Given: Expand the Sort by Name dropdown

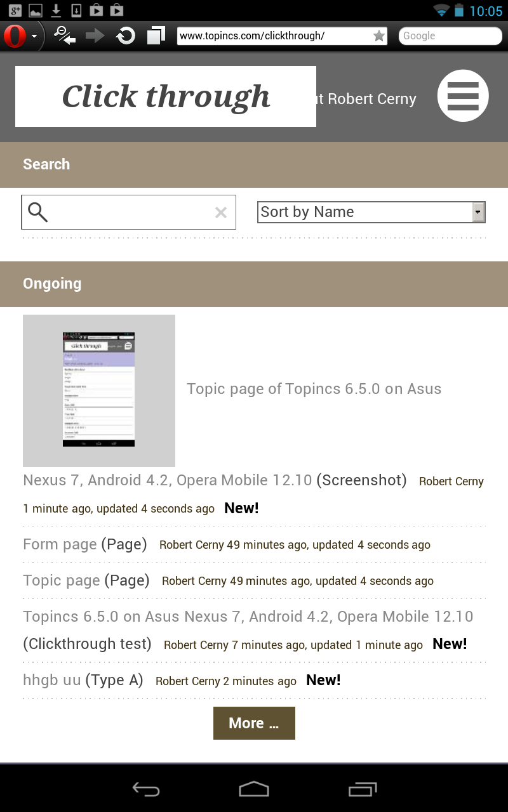Looking at the screenshot, I should (x=371, y=212).
